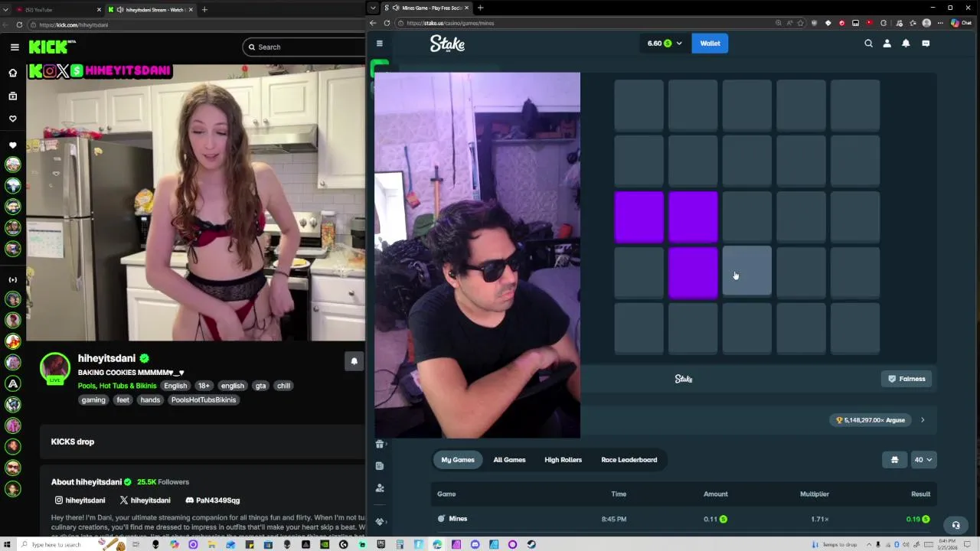This screenshot has height=551, width=980.
Task: Open browser more options menu
Action: [939, 23]
